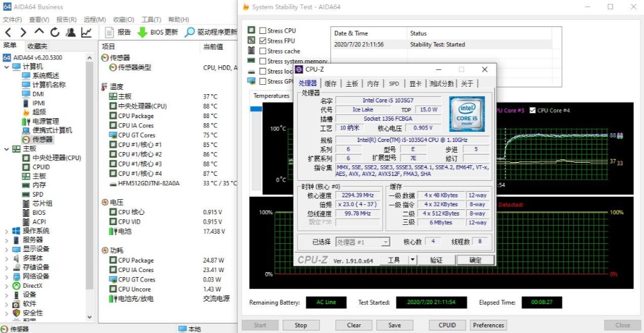Click the 报告 report document icon

(x=110, y=32)
